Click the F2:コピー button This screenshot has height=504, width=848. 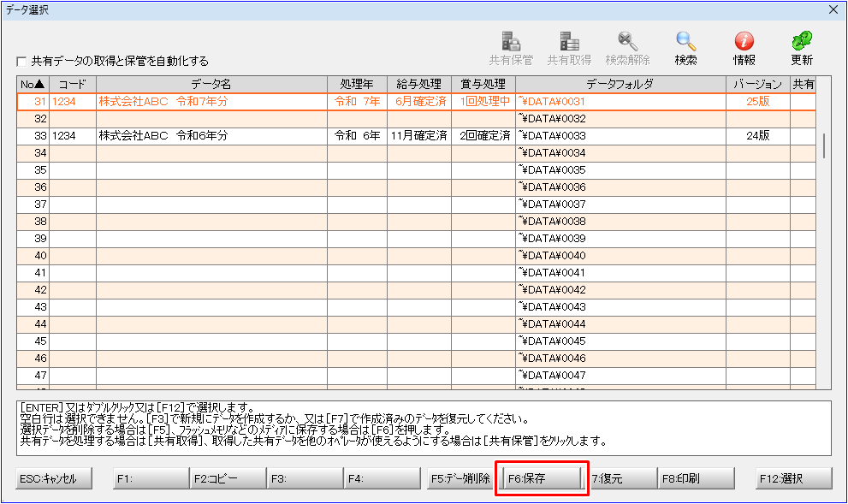click(227, 479)
